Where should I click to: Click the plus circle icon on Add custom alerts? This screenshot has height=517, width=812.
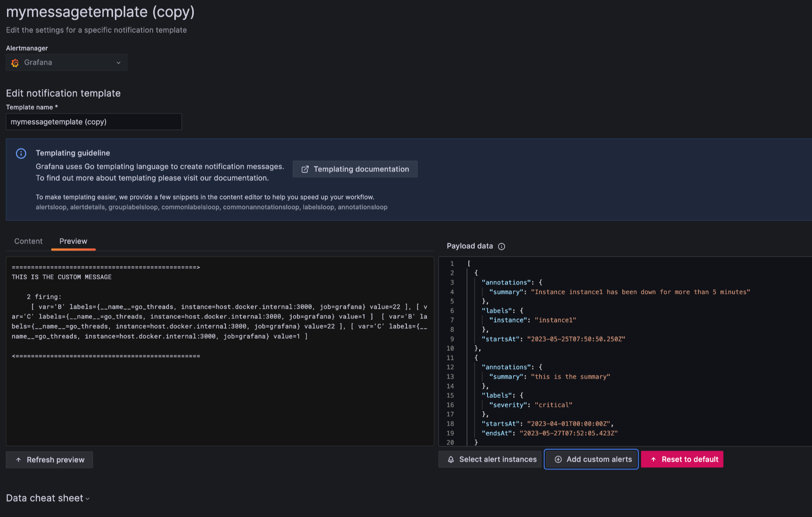tap(558, 459)
